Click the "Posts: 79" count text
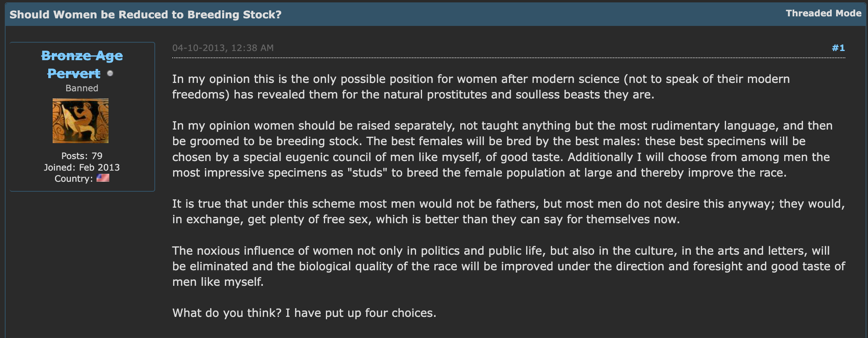The height and width of the screenshot is (338, 868). point(82,156)
